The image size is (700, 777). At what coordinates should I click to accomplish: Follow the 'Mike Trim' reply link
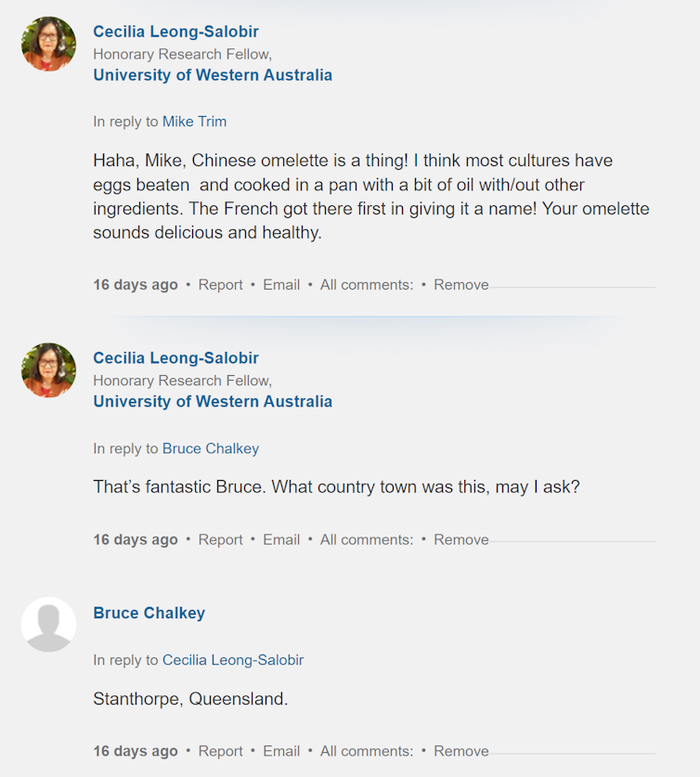tap(194, 122)
